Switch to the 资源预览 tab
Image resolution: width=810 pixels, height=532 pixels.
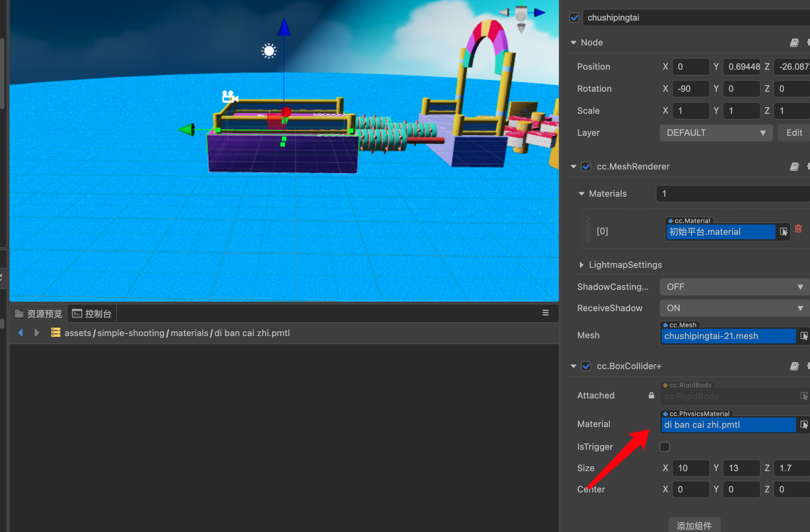pos(39,314)
